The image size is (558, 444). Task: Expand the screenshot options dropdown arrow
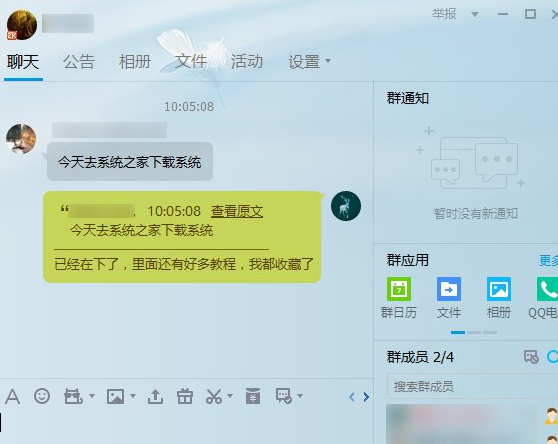click(x=230, y=396)
